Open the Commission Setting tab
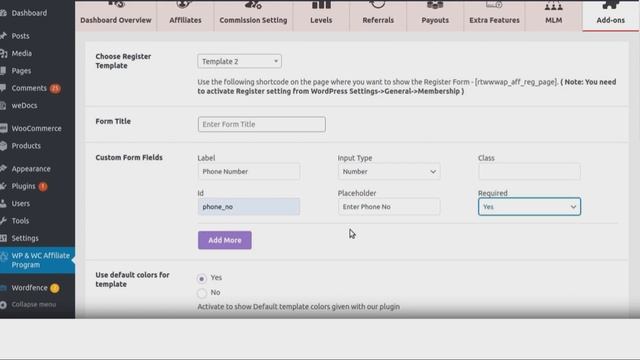 tap(253, 16)
